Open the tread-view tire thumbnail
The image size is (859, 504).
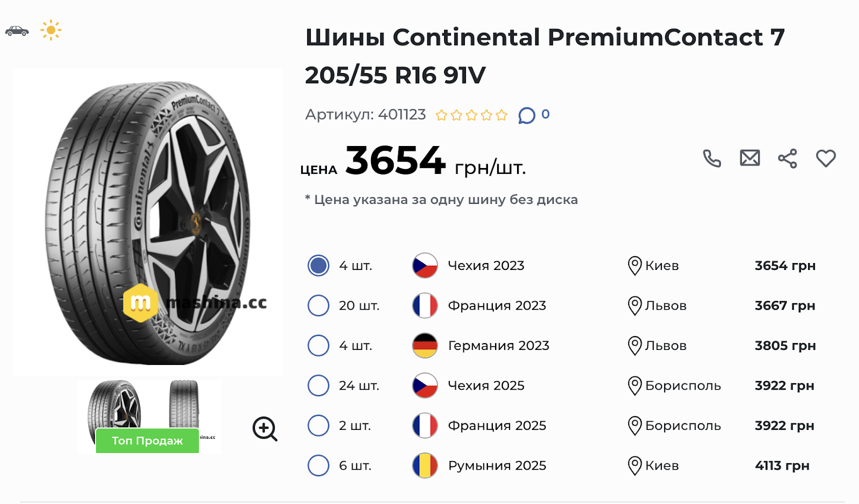click(x=184, y=405)
